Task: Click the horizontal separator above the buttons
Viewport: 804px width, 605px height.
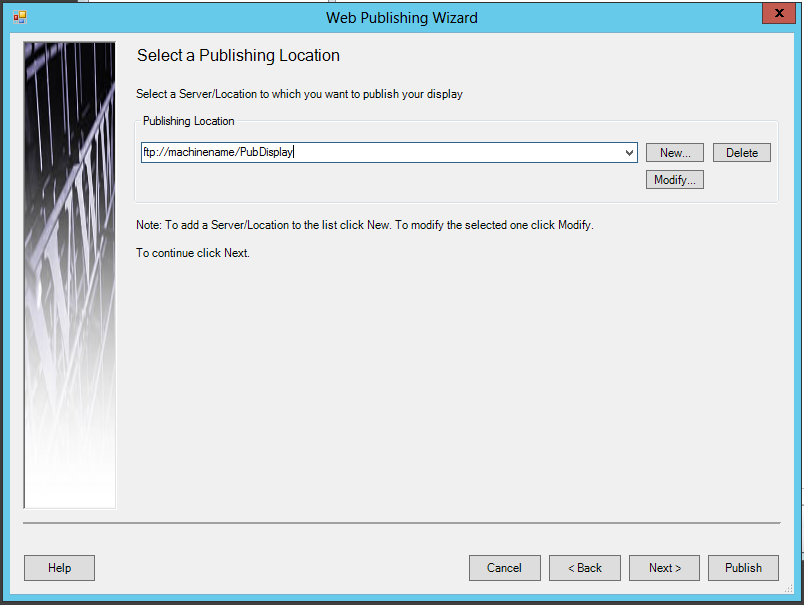Action: 401,522
